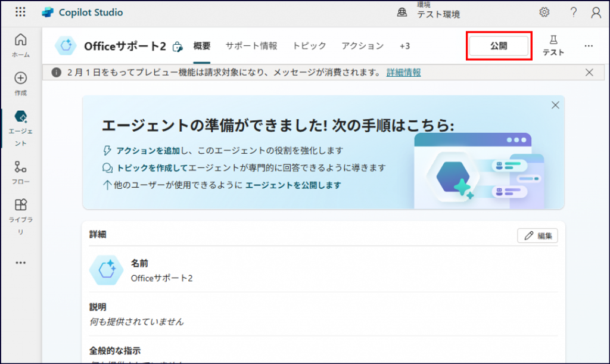610x364 pixels.
Task: Go to ホーム in the sidebar
Action: point(21,45)
